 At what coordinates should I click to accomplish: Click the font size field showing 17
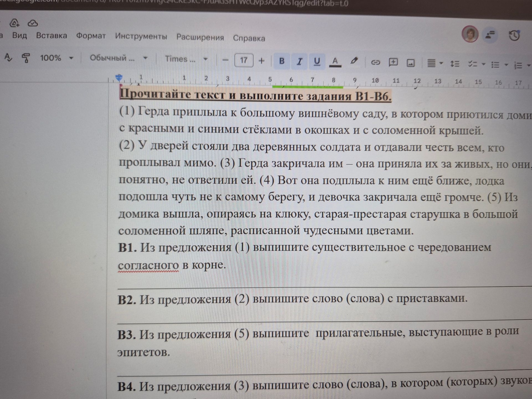(x=244, y=60)
